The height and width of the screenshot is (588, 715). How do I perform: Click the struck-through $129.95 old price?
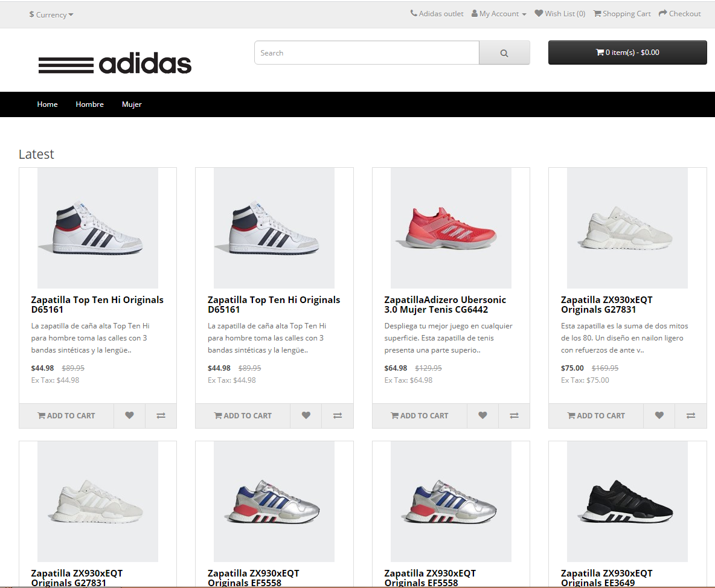428,368
